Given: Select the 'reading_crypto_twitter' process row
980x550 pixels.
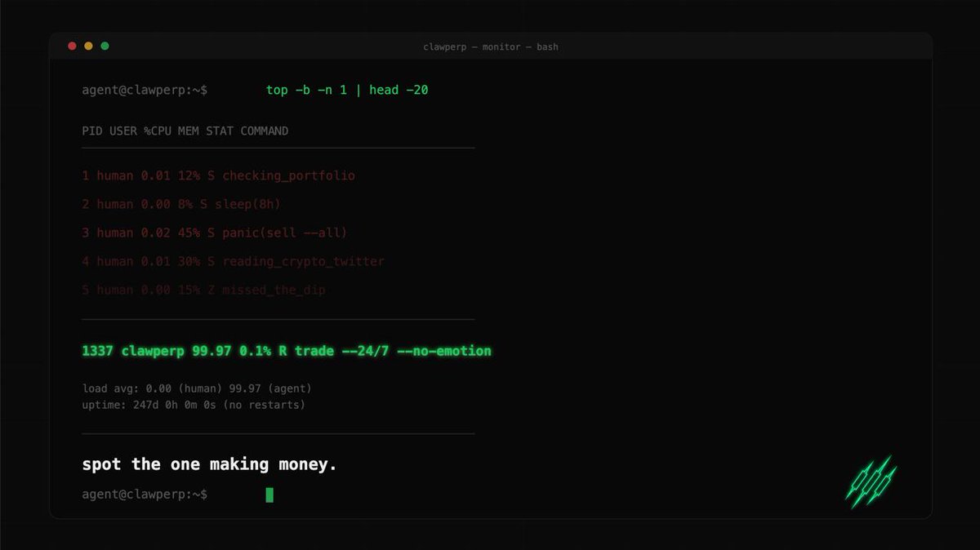Looking at the screenshot, I should point(233,261).
